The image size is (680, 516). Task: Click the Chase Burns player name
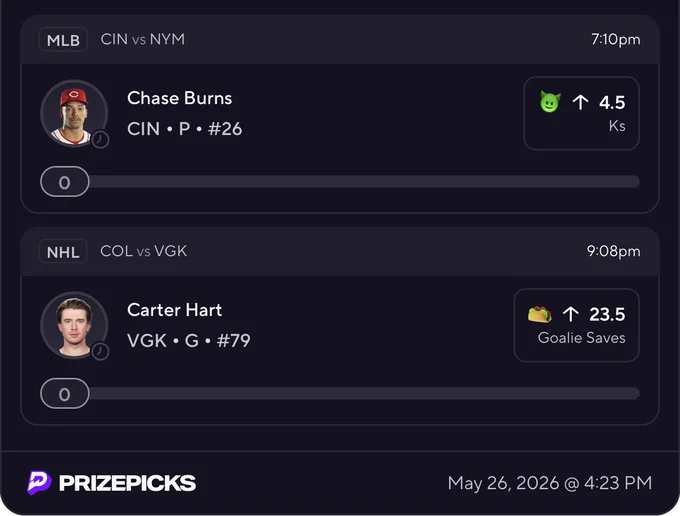point(180,98)
